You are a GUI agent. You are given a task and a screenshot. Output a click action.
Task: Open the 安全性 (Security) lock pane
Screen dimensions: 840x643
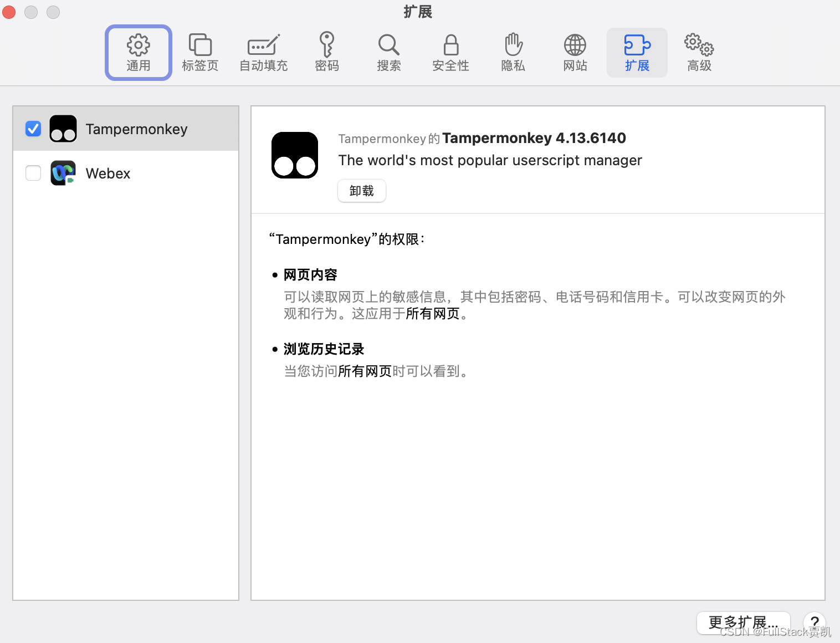tap(450, 53)
